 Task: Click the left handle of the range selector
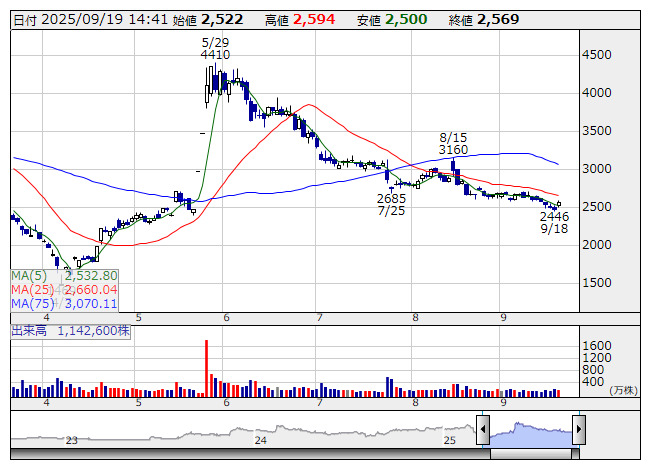(483, 431)
